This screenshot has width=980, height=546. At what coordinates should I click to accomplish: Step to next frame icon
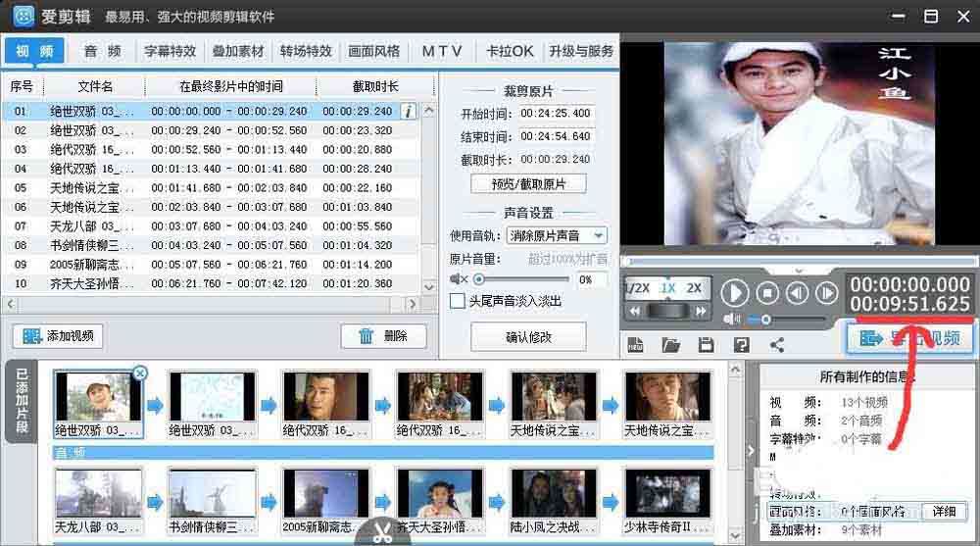click(x=826, y=293)
